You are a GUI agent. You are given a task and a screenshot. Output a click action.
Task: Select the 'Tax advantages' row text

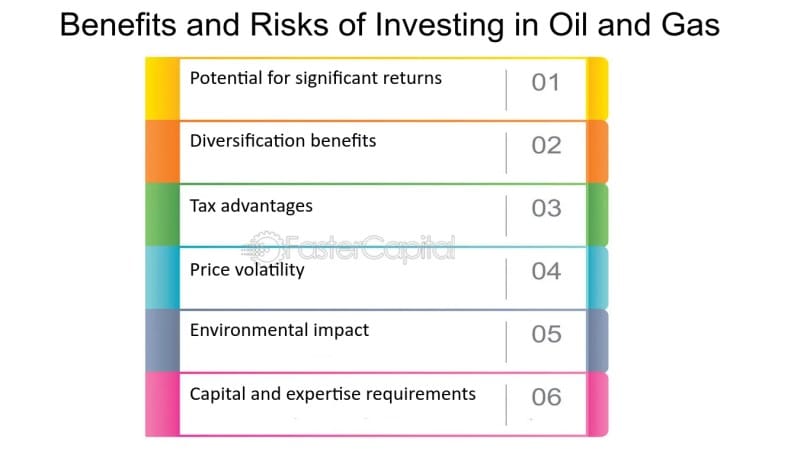(251, 206)
